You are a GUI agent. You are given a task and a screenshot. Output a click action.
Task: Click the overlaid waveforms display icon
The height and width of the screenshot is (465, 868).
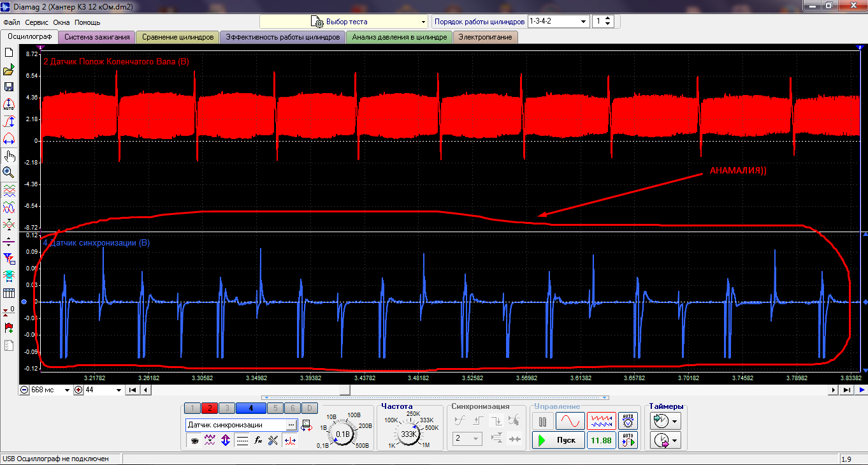(x=9, y=207)
